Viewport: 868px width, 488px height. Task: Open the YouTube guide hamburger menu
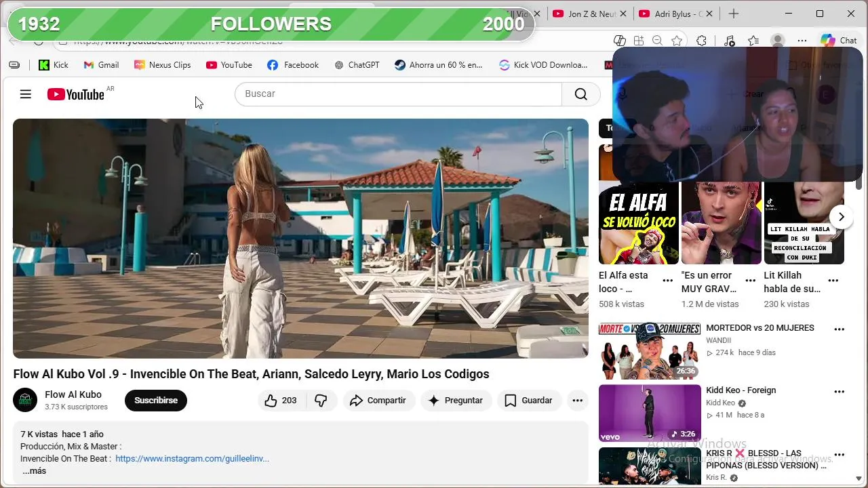pos(26,94)
